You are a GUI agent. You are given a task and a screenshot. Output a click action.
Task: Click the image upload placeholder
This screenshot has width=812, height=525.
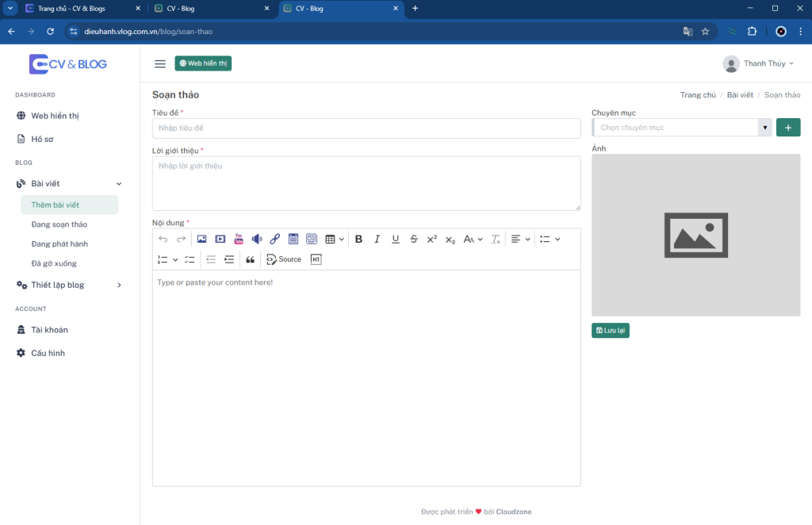coord(695,235)
